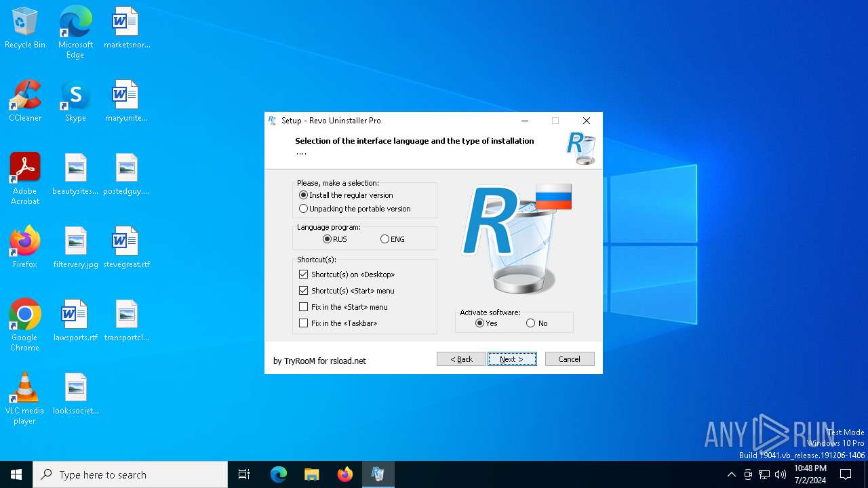Open the clock showing 10:48 PM
The height and width of the screenshot is (488, 868).
coord(810,474)
